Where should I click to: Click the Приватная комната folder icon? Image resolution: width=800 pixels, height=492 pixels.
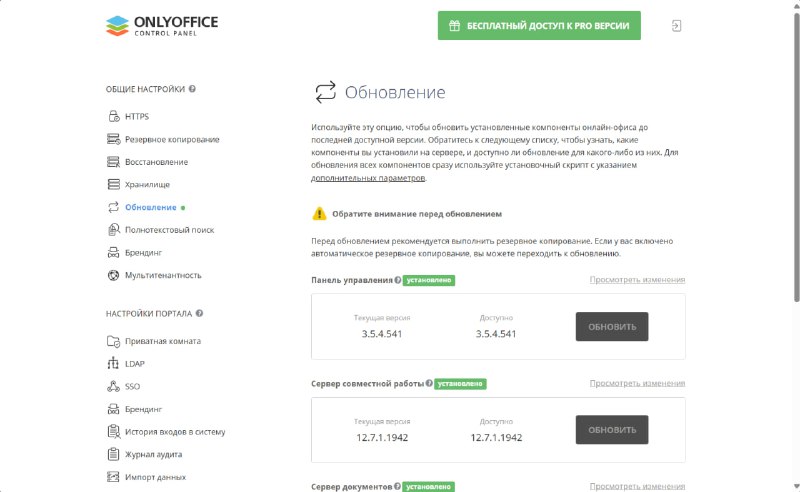pos(113,341)
